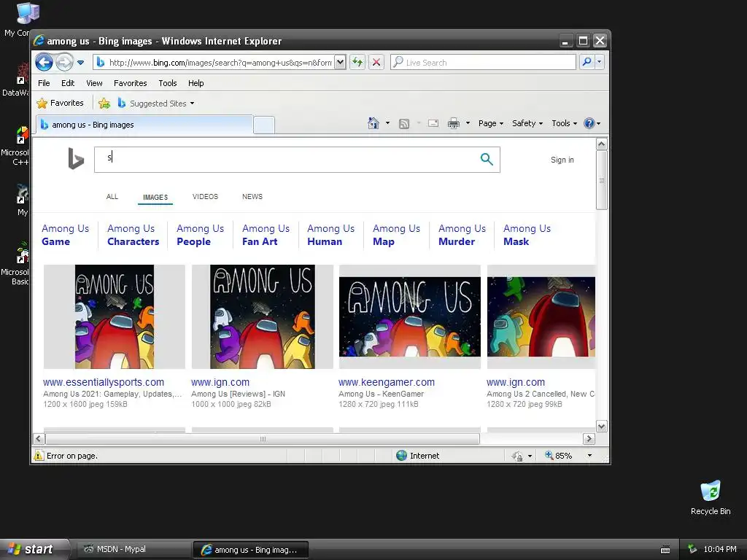Open the Tools command bar menu

564,123
